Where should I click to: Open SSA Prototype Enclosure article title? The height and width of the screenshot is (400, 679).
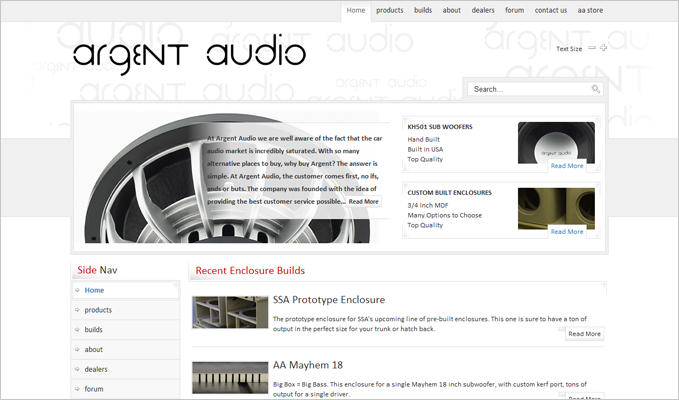(x=329, y=300)
